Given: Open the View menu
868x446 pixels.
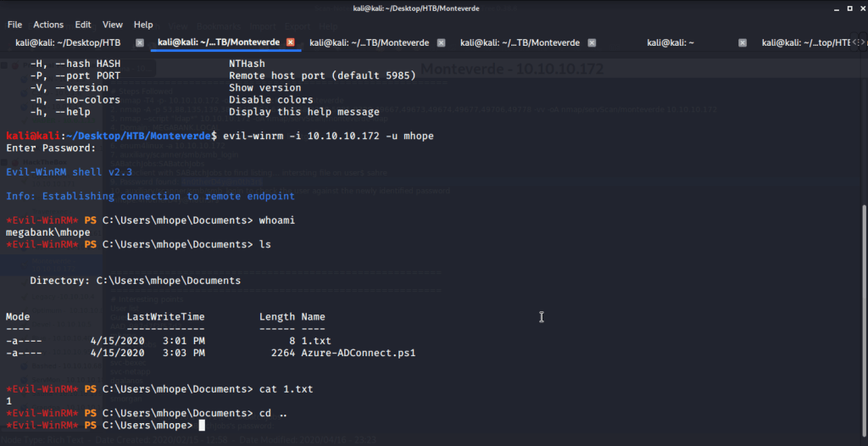Looking at the screenshot, I should (x=113, y=25).
